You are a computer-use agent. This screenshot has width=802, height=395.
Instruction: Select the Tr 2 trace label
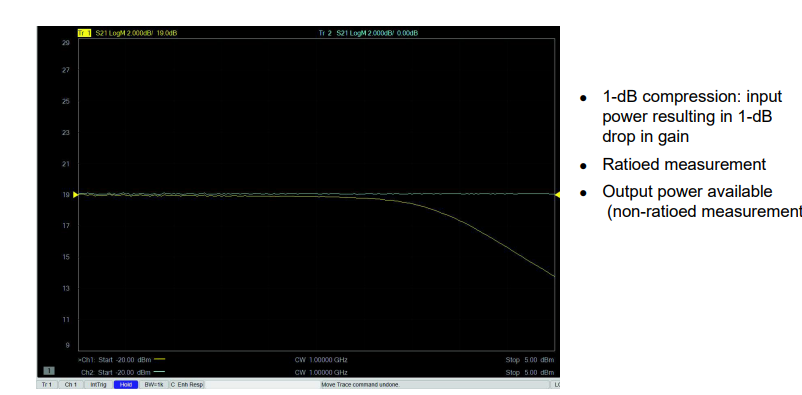[325, 33]
